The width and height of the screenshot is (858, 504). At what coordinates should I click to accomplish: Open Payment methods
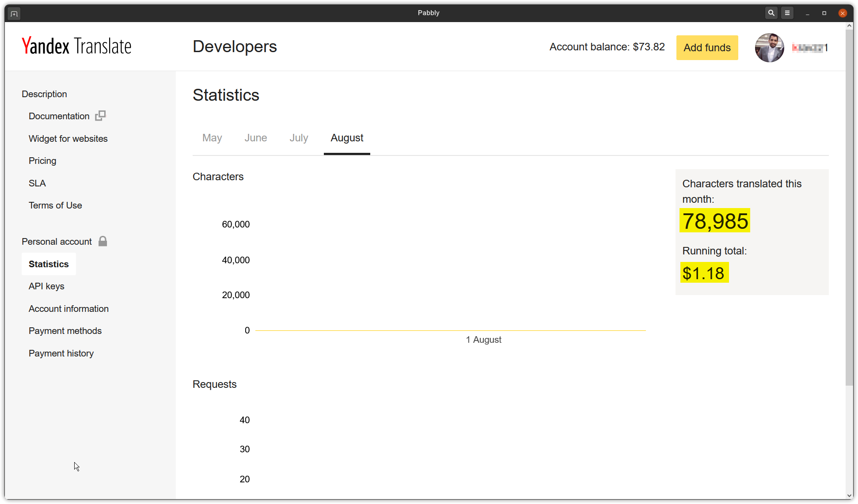65,331
